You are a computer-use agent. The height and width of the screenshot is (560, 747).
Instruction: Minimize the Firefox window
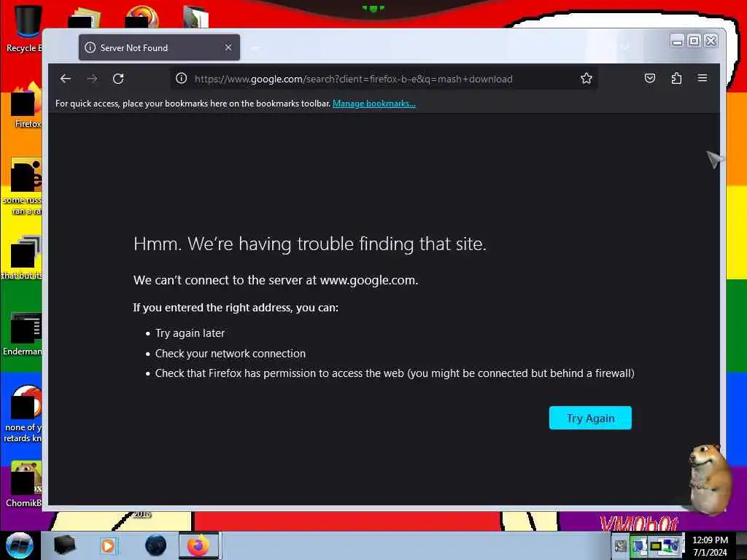point(676,42)
